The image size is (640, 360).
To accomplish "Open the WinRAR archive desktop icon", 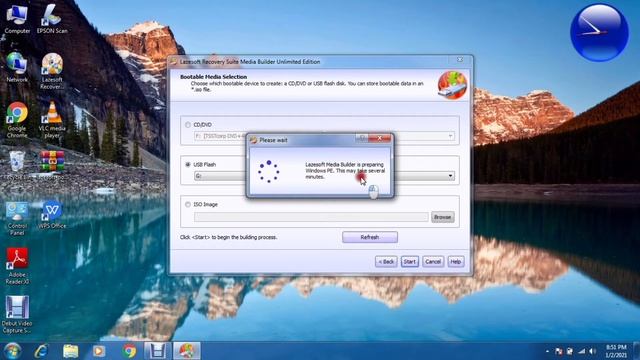I will (x=52, y=165).
